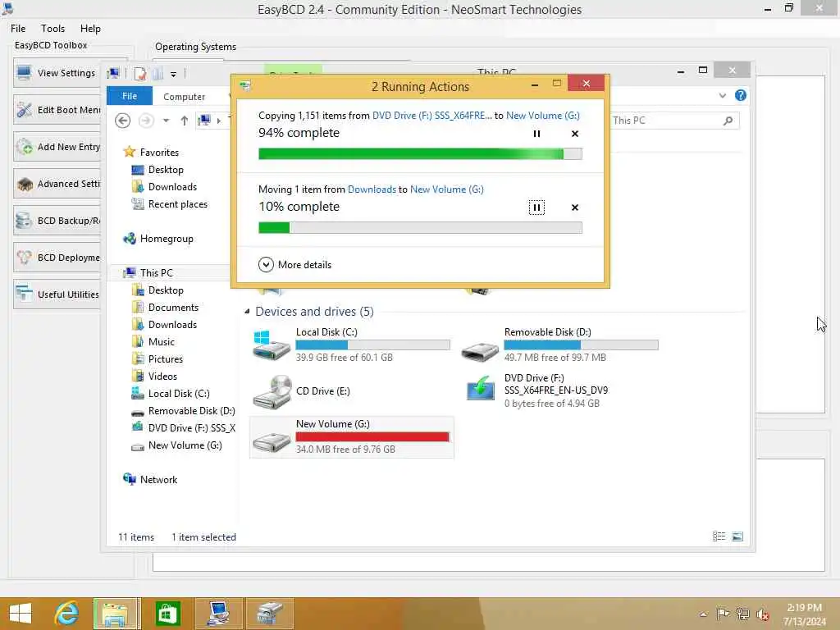Viewport: 840px width, 630px height.
Task: Open recent locations dropdown arrow
Action: pyautogui.click(x=166, y=121)
